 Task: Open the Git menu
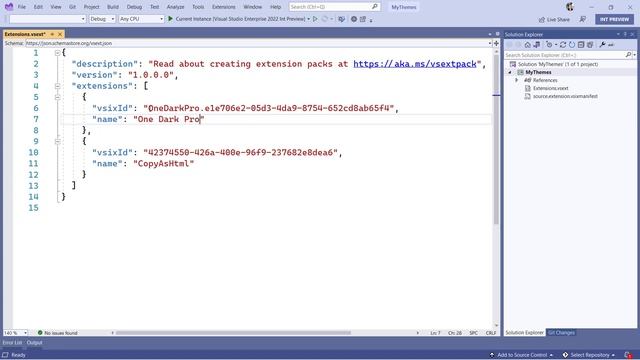[x=72, y=7]
